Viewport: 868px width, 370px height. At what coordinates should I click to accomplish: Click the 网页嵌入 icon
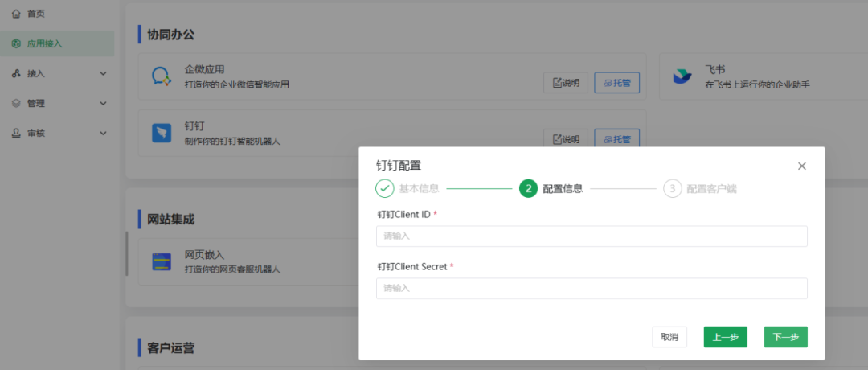(162, 261)
